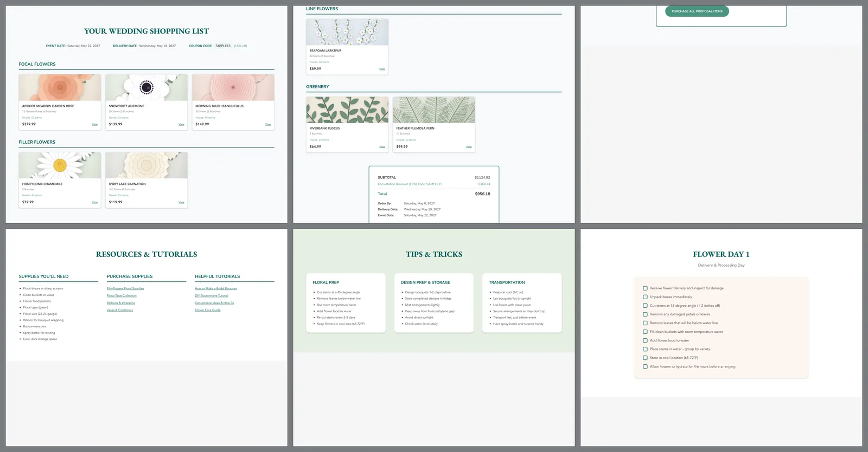Click the 'Consultation Discount (15%)' line
Viewport: 868px width, 452px height.
pyautogui.click(x=434, y=184)
